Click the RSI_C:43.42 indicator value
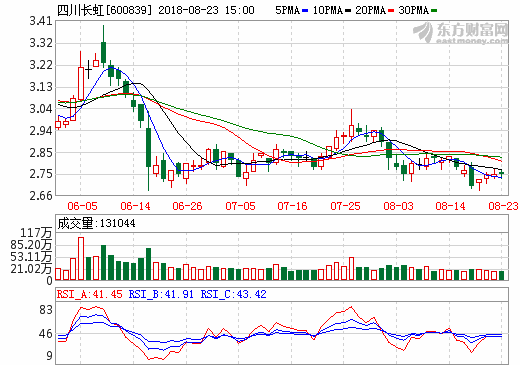The image size is (520, 365). pos(233,294)
